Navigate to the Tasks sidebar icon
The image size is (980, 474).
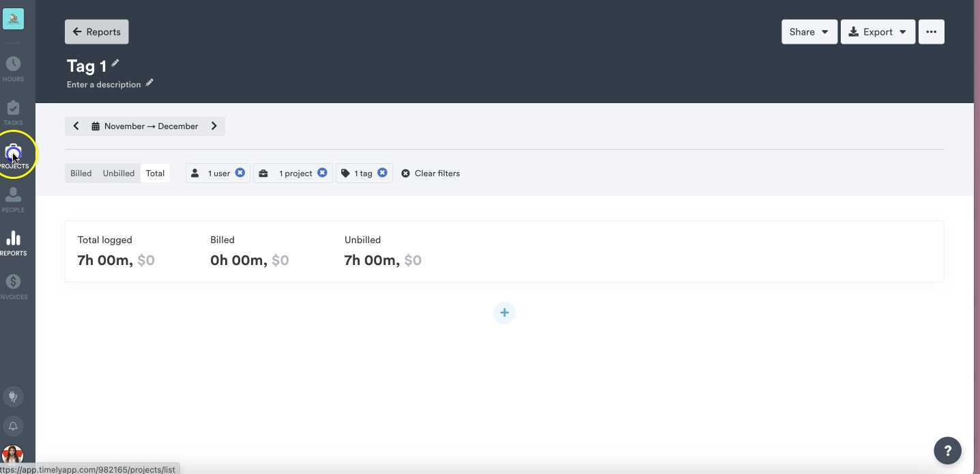(x=13, y=111)
